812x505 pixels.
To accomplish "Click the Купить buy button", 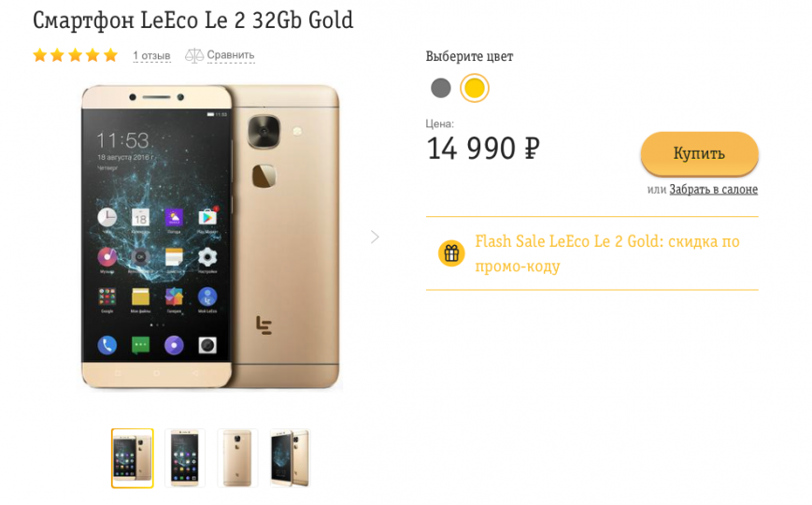I will click(699, 153).
